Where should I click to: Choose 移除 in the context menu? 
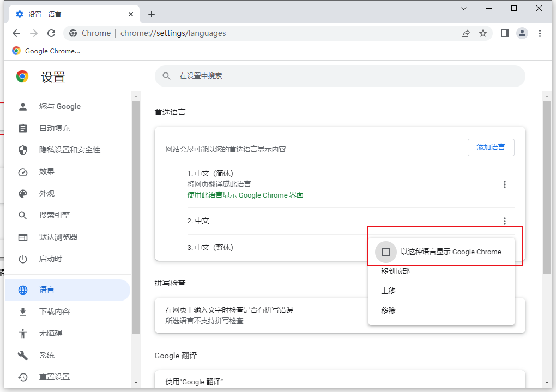click(442, 310)
